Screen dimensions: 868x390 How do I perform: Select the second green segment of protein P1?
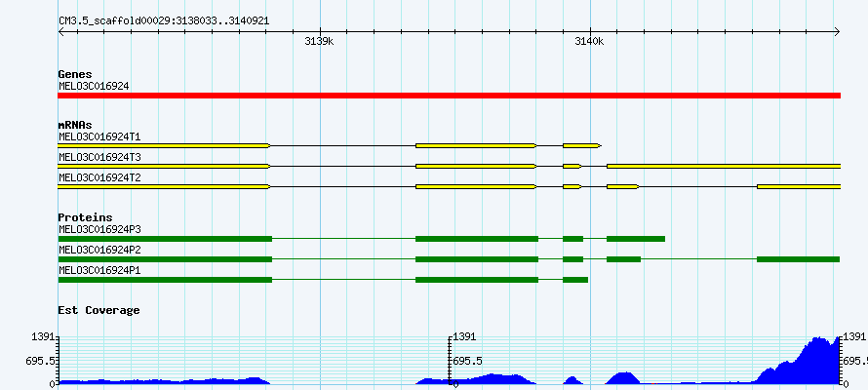point(477,280)
